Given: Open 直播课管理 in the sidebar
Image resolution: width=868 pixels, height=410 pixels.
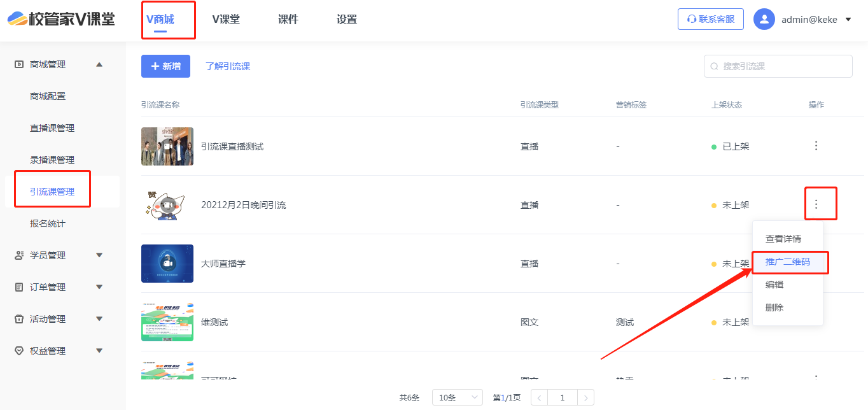Looking at the screenshot, I should coord(52,128).
